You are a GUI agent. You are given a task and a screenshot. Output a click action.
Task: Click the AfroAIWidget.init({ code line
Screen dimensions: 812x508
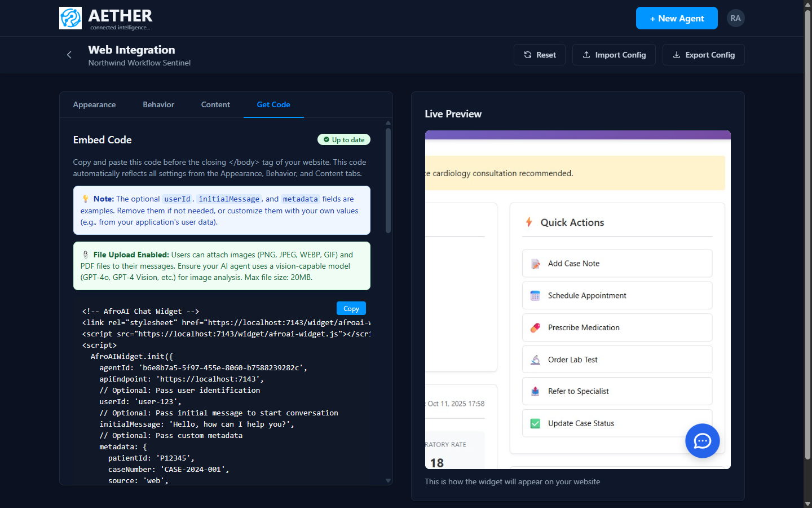click(132, 356)
